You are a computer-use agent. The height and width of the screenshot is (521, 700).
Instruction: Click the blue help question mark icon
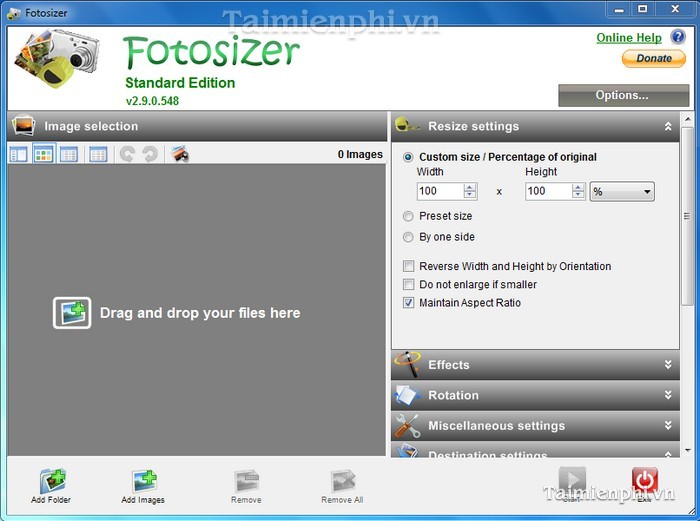pyautogui.click(x=678, y=37)
